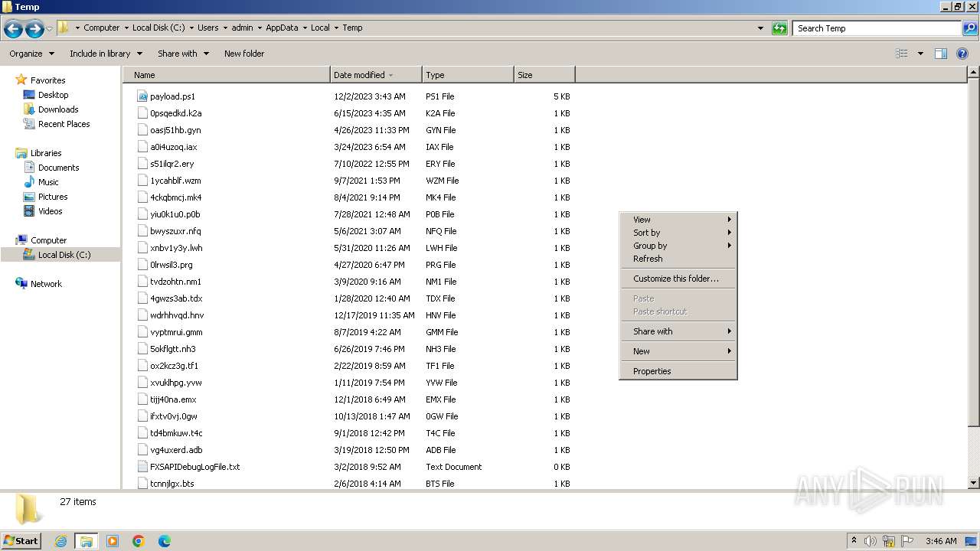Click vertical scrollbar down arrow
This screenshot has height=551, width=980.
click(974, 483)
